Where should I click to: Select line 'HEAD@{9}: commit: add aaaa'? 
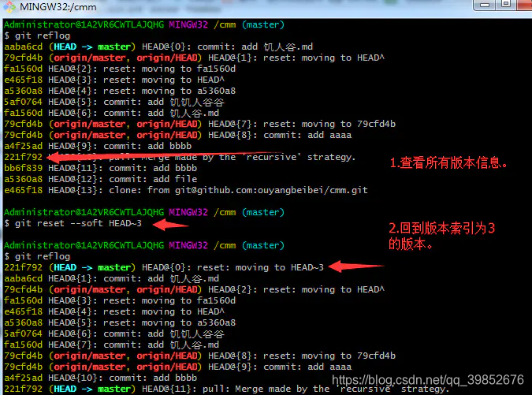[178, 367]
